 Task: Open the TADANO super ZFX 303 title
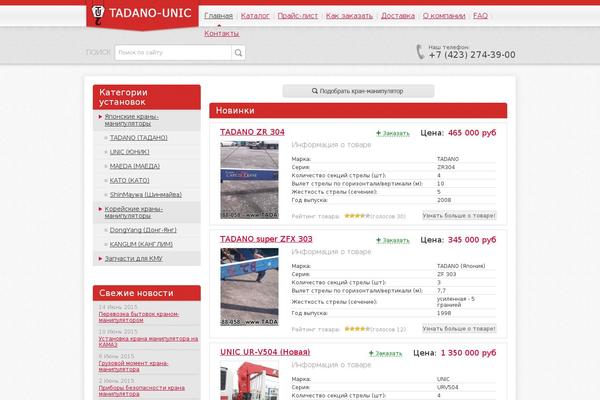266,239
